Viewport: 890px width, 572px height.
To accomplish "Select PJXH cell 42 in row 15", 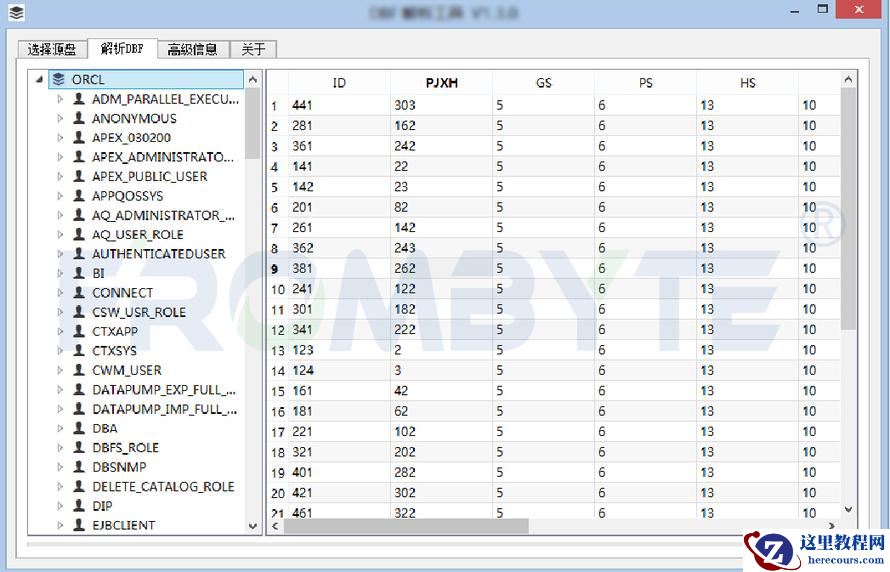I will click(x=442, y=391).
